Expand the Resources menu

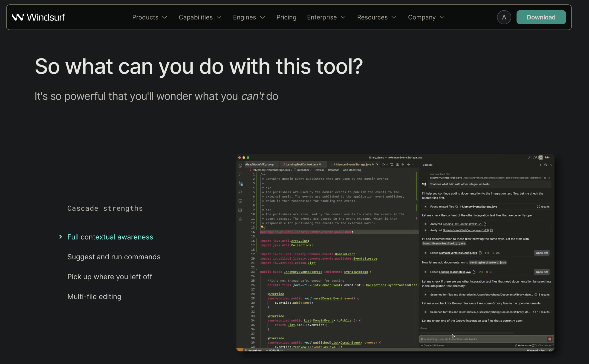pos(377,17)
